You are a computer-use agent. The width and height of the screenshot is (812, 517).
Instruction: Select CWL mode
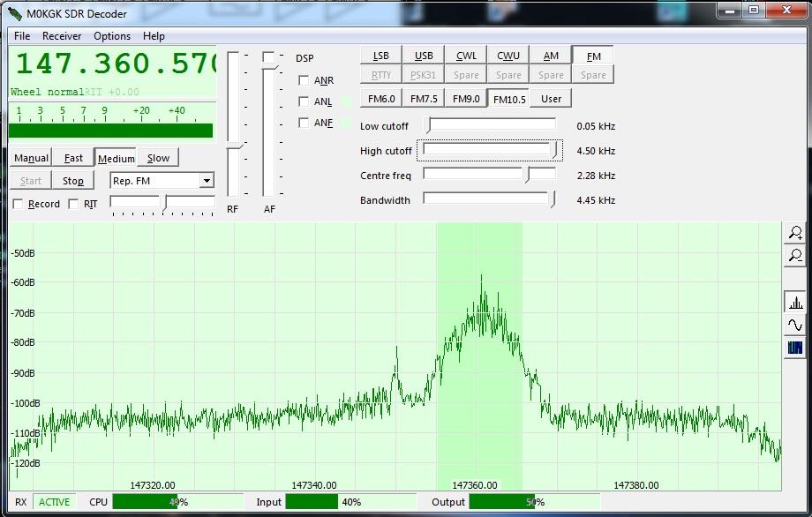click(466, 56)
